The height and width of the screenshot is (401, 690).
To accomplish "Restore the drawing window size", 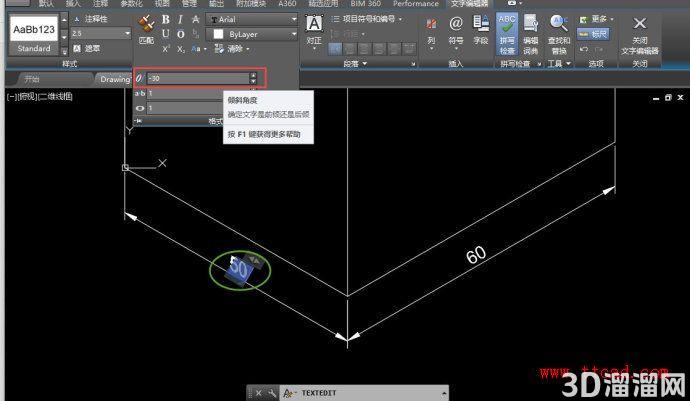I will [x=668, y=98].
